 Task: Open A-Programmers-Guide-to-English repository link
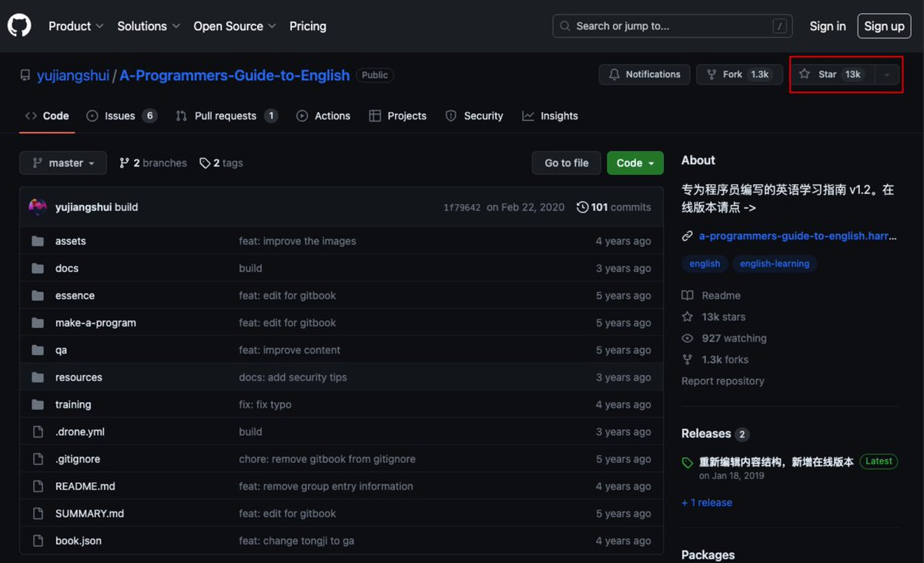pos(235,75)
